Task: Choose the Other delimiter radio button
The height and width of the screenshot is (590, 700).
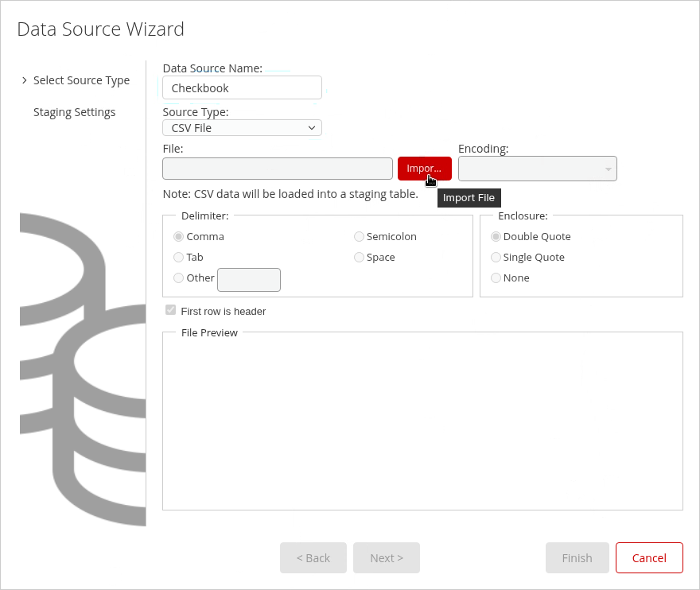Action: pos(179,278)
